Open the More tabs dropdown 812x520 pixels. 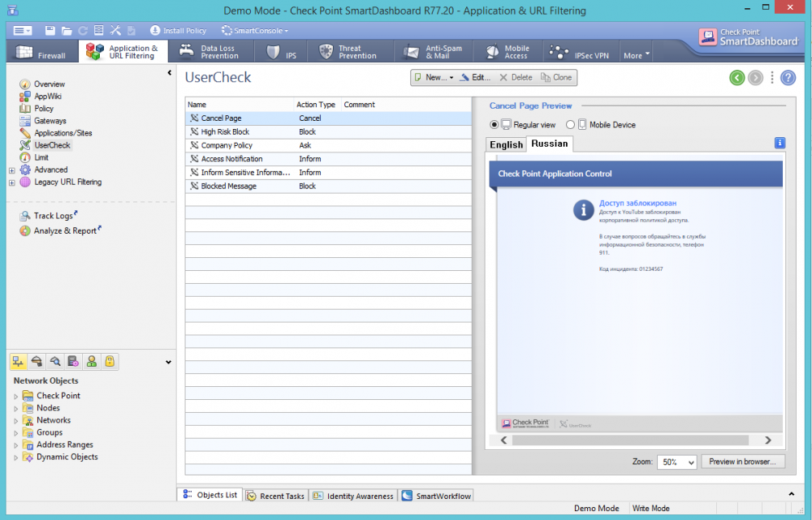tap(636, 55)
